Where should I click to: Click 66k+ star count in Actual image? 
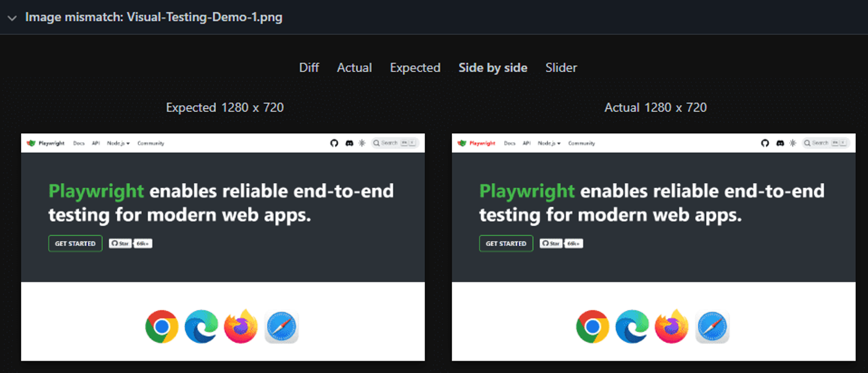pyautogui.click(x=573, y=243)
